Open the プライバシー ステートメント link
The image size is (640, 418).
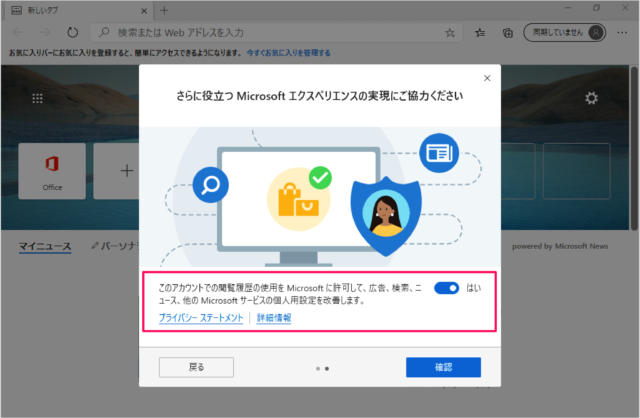(201, 318)
